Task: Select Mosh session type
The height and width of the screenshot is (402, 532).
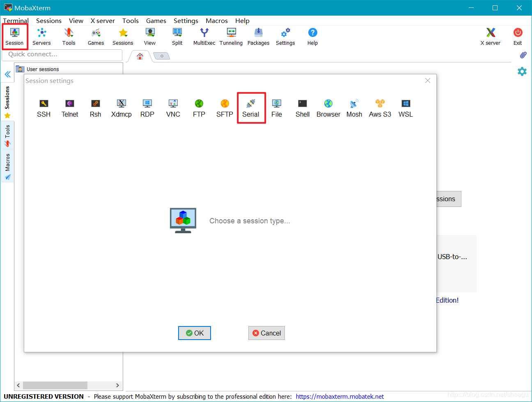Action: tap(354, 108)
